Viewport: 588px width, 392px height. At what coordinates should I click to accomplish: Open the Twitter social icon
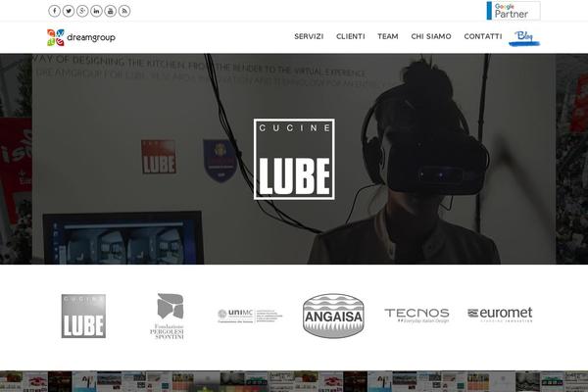point(69,11)
